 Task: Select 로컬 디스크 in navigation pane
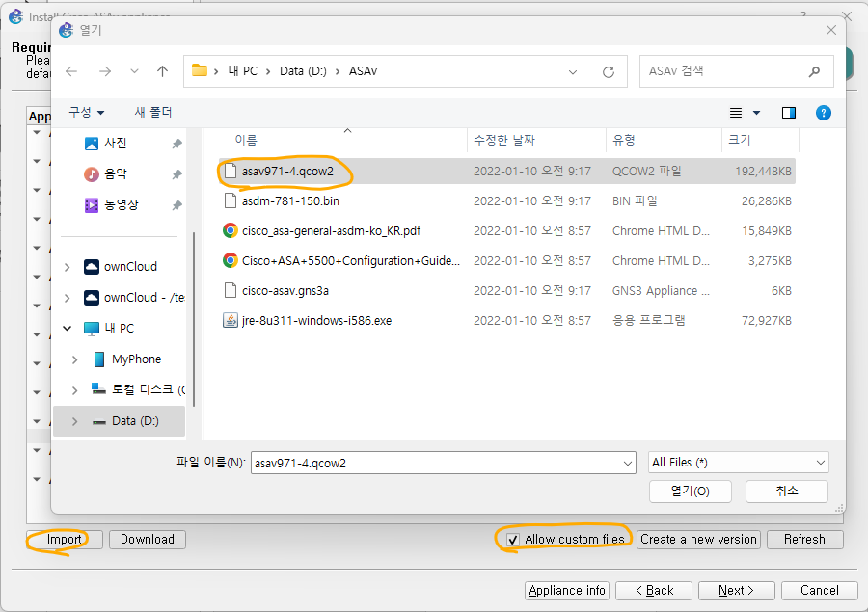coord(142,389)
